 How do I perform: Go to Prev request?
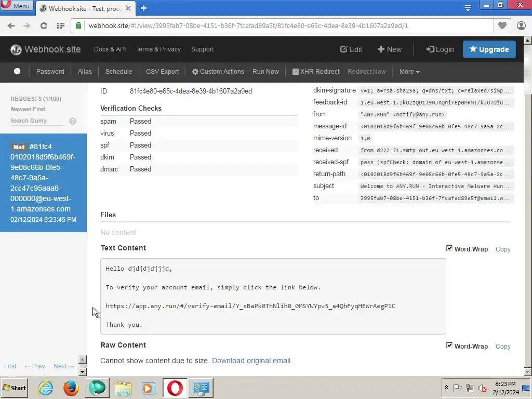pos(35,366)
